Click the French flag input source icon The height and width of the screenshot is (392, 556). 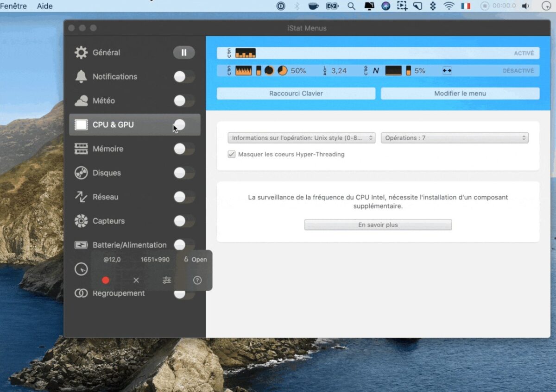coord(466,6)
